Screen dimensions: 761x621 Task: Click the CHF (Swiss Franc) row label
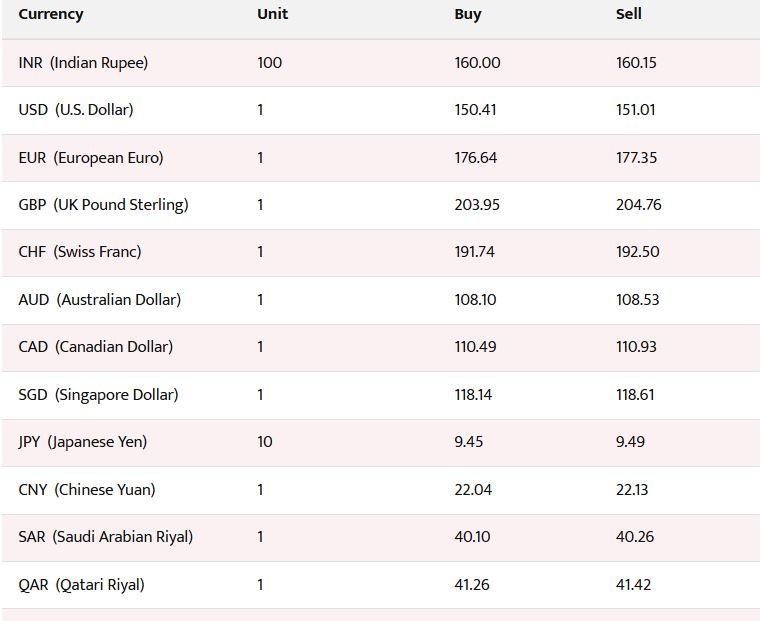[80, 252]
